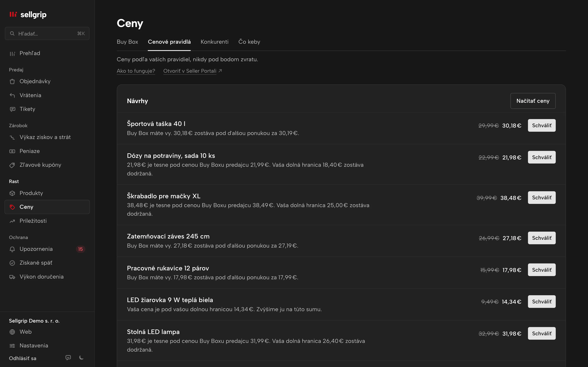The width and height of the screenshot is (588, 367).
Task: Click the Výkon doručenia truck icon
Action: click(x=12, y=277)
